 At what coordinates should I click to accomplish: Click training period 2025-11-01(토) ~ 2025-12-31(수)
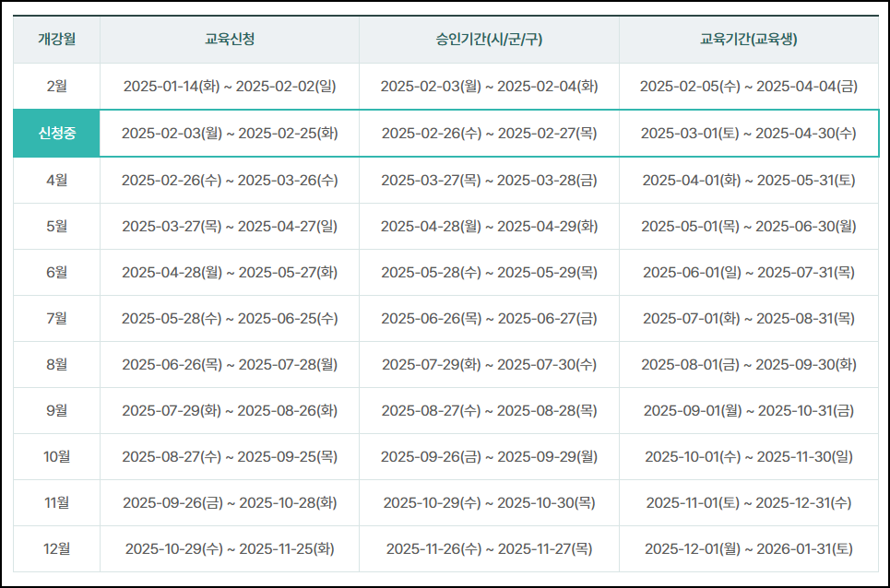click(749, 502)
